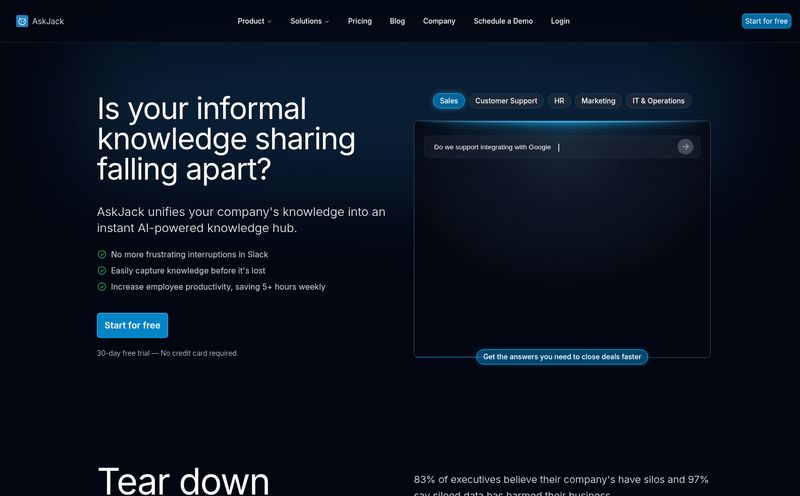The image size is (800, 496).
Task: Click check icon beside capture knowledge line
Action: tap(102, 270)
